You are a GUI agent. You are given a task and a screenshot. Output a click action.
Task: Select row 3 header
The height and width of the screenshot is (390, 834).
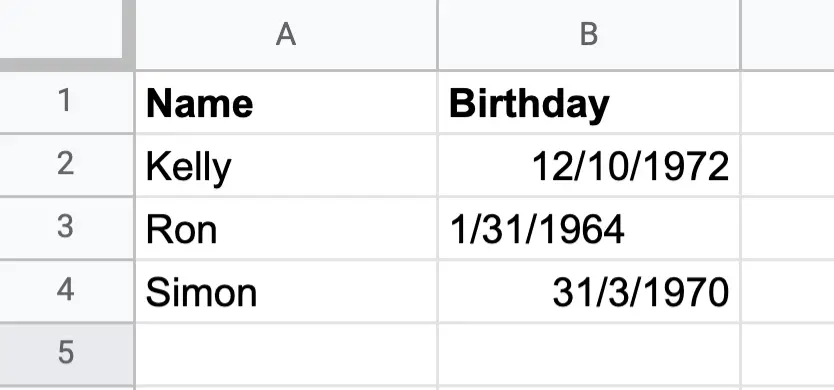coord(66,228)
